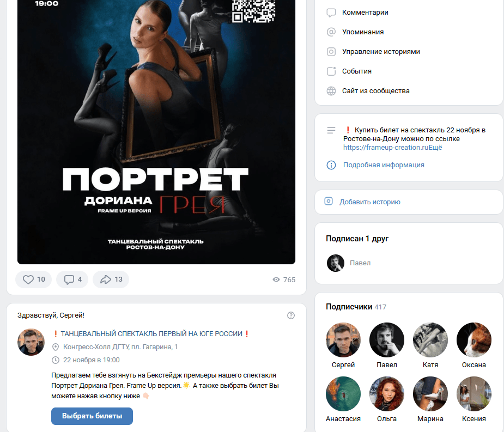504x432 pixels.
Task: Click the globe icon for Сайт из сообщества
Action: pyautogui.click(x=331, y=91)
